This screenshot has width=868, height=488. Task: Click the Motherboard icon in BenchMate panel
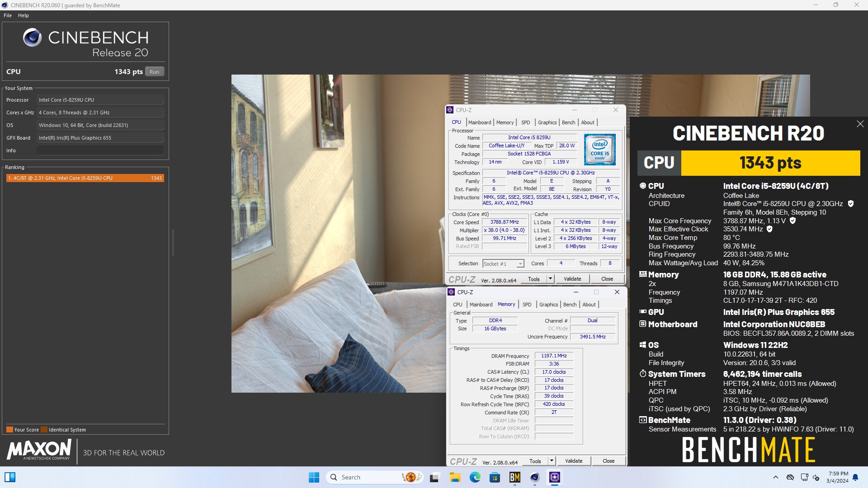643,324
